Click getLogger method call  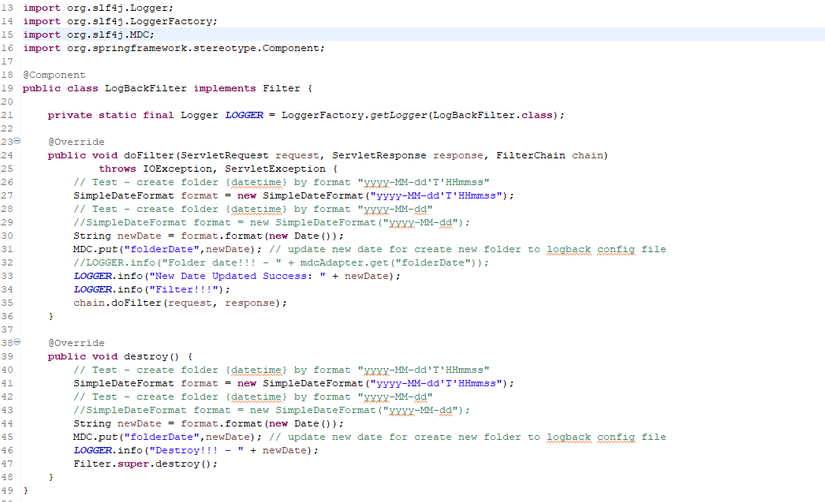click(398, 115)
